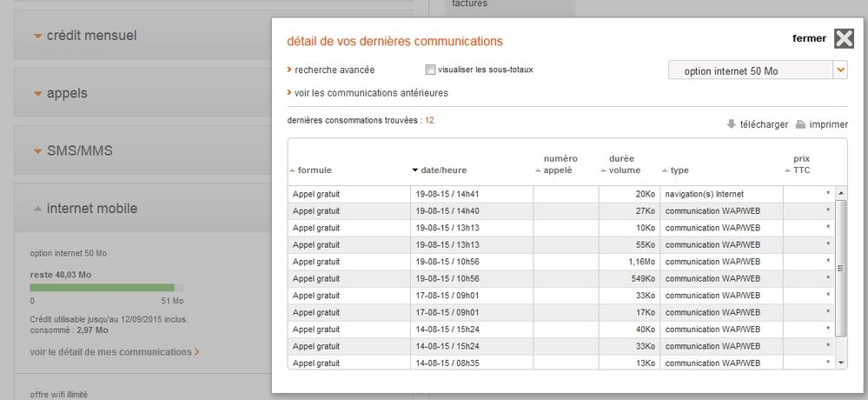
Task: Click the green data usage progress bar
Action: 102,288
